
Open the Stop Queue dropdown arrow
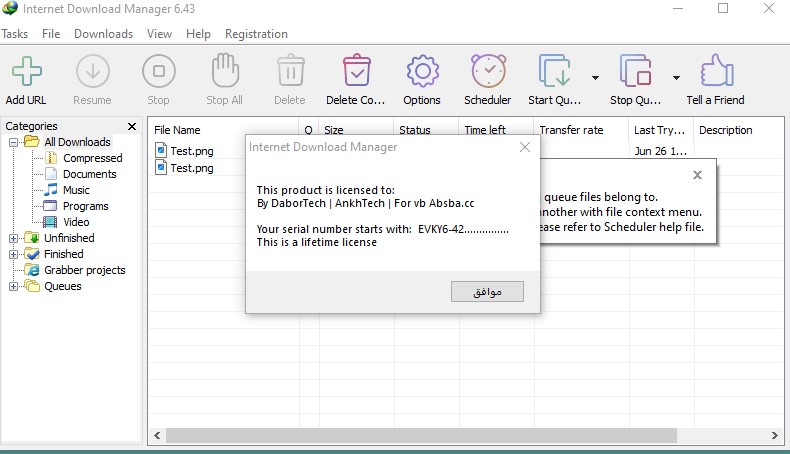(x=676, y=78)
